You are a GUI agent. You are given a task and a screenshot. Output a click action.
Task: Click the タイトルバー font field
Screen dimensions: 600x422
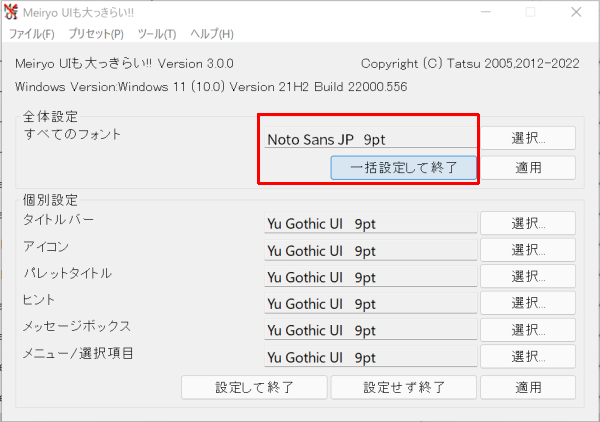[370, 223]
